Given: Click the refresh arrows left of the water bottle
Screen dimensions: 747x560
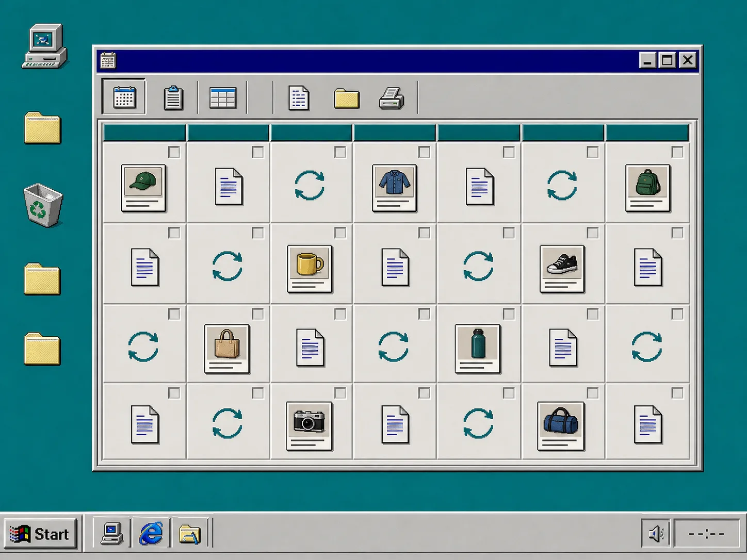Looking at the screenshot, I should pos(394,347).
